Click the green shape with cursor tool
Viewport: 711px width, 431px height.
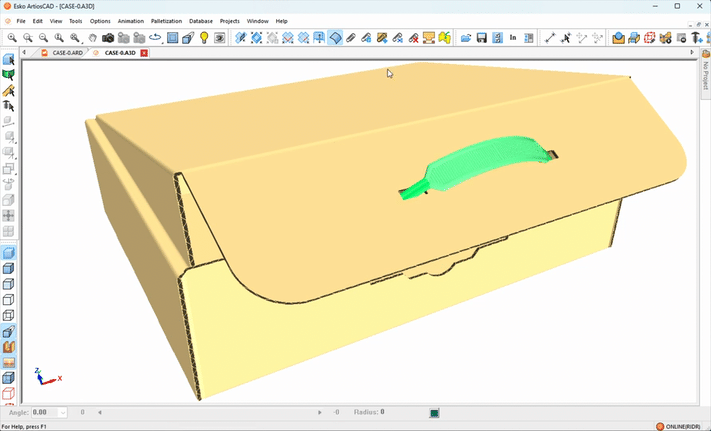coord(8,75)
